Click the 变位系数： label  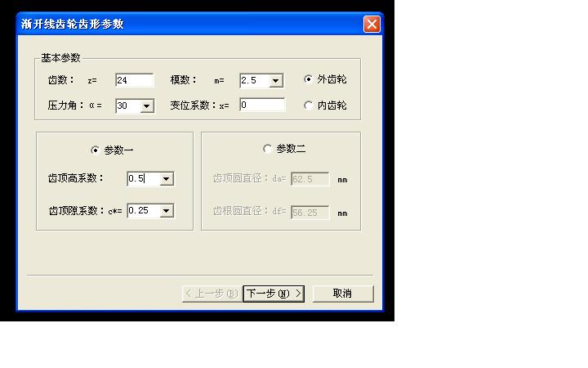[194, 105]
